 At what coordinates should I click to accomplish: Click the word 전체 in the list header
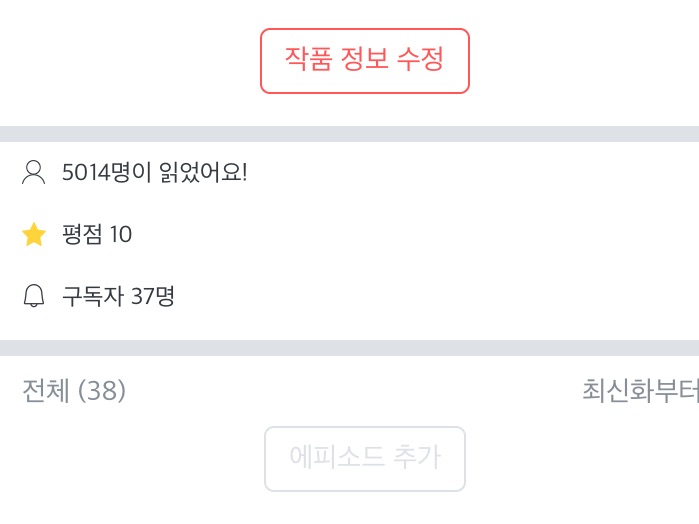[x=46, y=391]
